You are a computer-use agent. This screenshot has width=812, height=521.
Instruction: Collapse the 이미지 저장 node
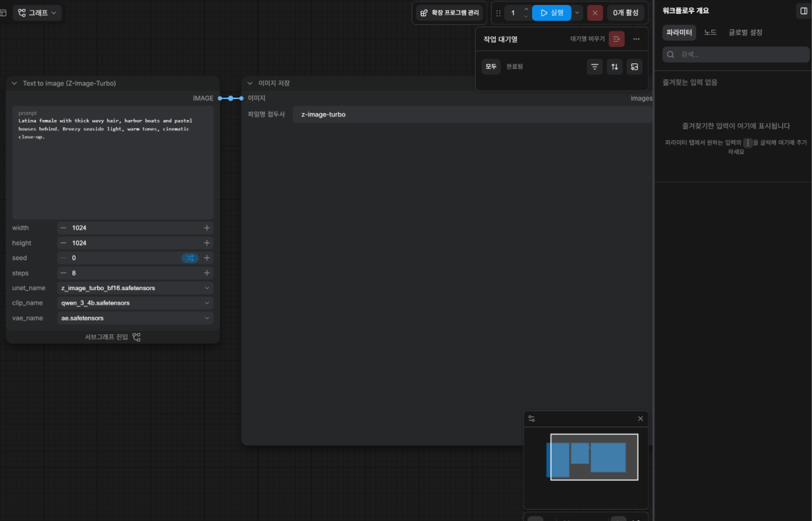[250, 83]
